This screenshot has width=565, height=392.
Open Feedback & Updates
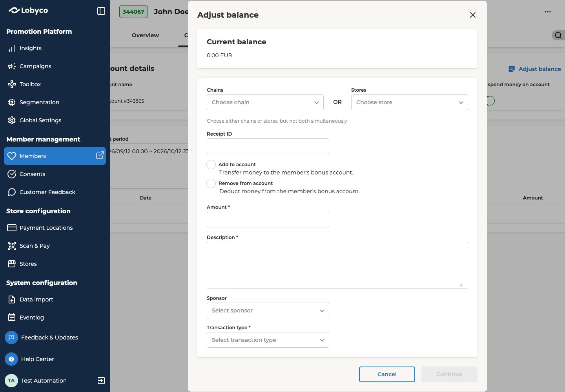click(x=49, y=338)
